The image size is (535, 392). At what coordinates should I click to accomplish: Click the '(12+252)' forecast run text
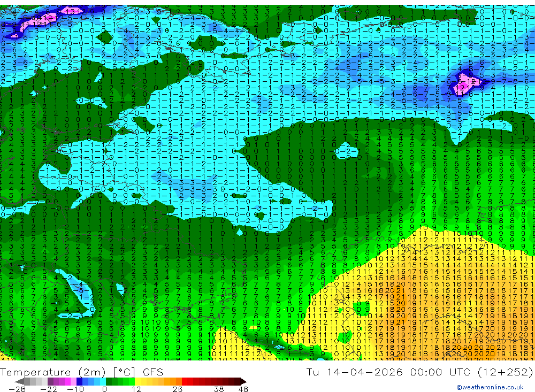(506, 372)
